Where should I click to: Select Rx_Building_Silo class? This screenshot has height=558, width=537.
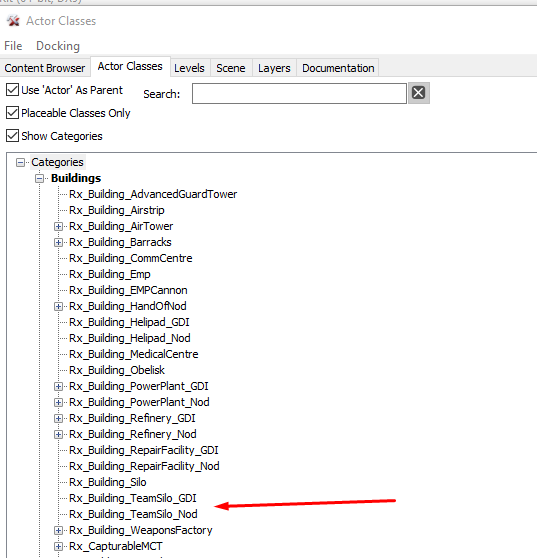coord(108,483)
